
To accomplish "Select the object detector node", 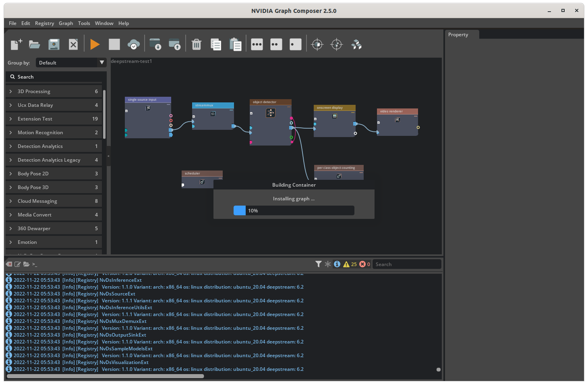I will click(271, 122).
